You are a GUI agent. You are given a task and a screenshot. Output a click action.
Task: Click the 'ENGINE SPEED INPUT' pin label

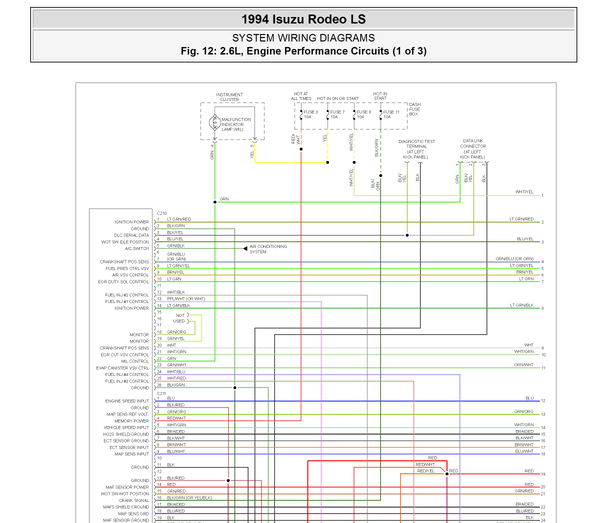tap(127, 401)
